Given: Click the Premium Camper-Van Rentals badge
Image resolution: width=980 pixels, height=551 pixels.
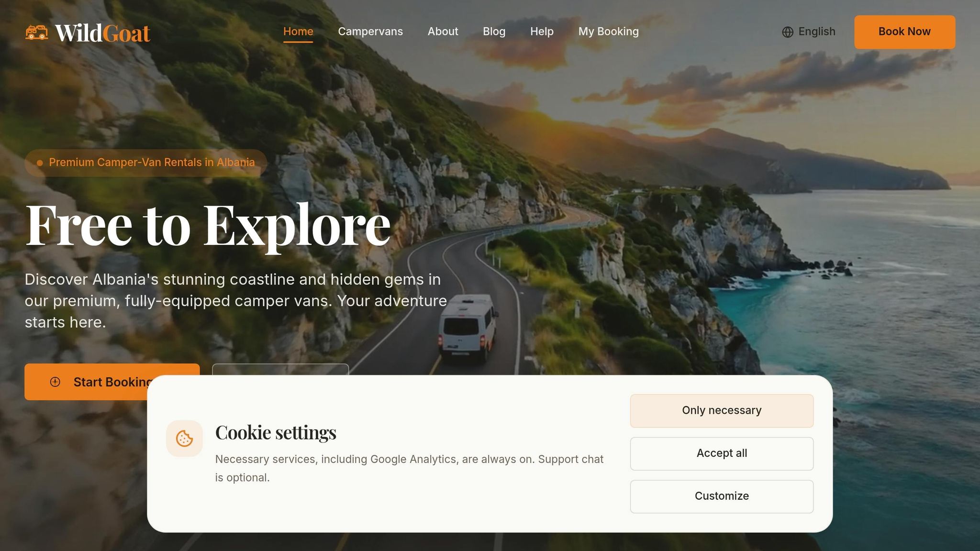Looking at the screenshot, I should (146, 163).
